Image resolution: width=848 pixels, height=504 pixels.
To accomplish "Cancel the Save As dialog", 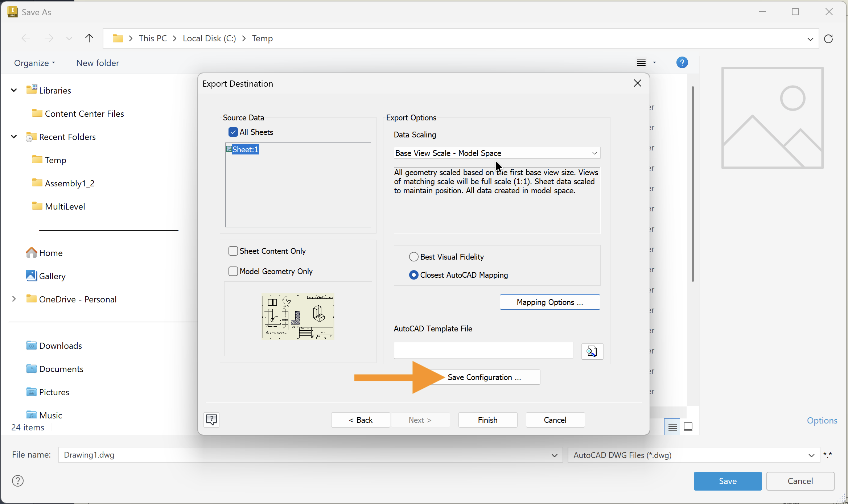I will [x=800, y=481].
